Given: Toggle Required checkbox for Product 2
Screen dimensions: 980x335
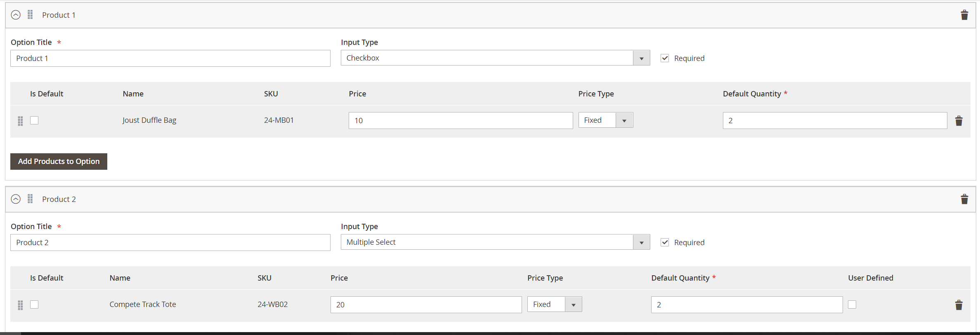Looking at the screenshot, I should pos(665,242).
